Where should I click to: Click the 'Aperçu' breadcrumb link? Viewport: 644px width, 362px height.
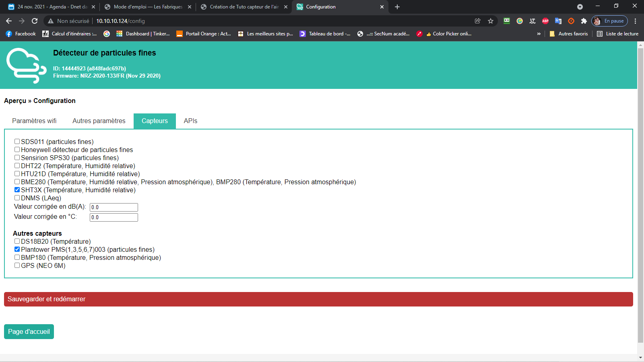click(x=15, y=101)
